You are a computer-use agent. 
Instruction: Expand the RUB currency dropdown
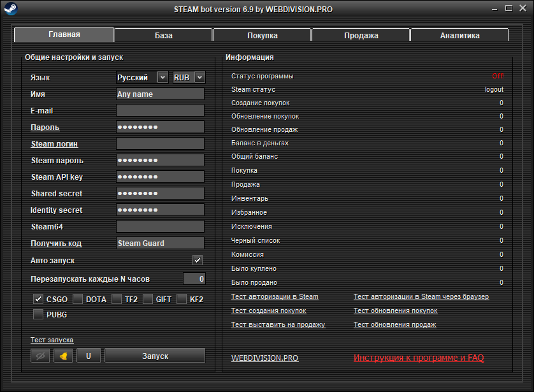(x=199, y=77)
